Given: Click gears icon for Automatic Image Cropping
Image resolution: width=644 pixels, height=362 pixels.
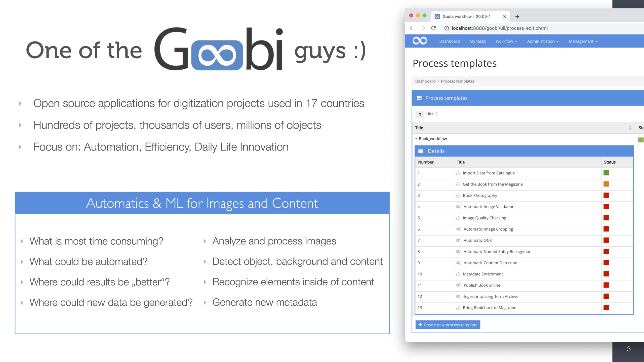Looking at the screenshot, I should [458, 229].
